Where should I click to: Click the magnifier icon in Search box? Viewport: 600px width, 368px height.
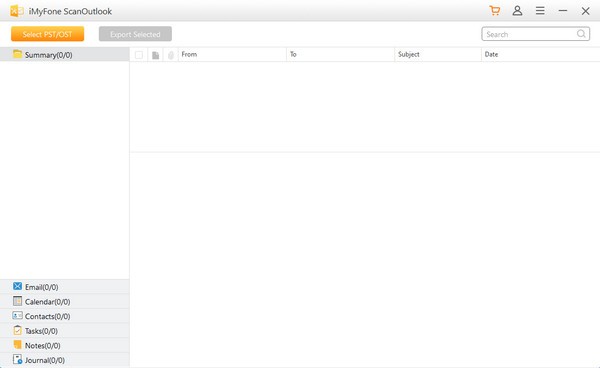click(x=581, y=34)
